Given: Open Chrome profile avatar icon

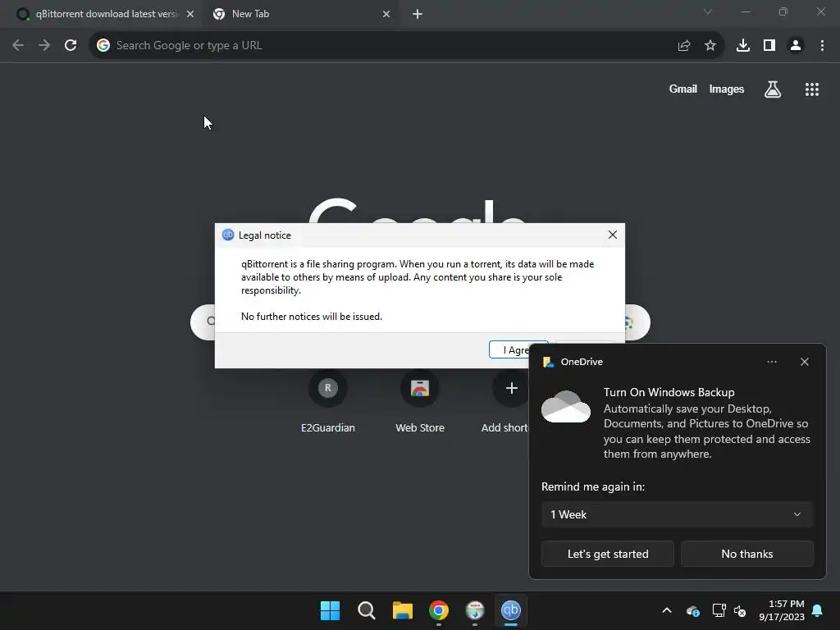Looking at the screenshot, I should coord(796,46).
